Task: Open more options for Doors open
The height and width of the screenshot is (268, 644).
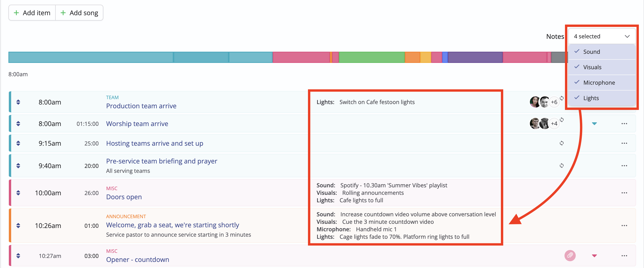Action: (x=624, y=193)
